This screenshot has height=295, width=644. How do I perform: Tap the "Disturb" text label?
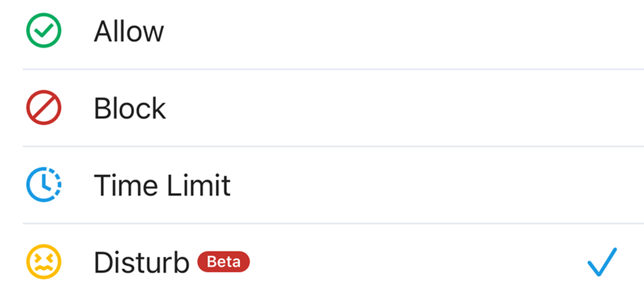(x=141, y=263)
